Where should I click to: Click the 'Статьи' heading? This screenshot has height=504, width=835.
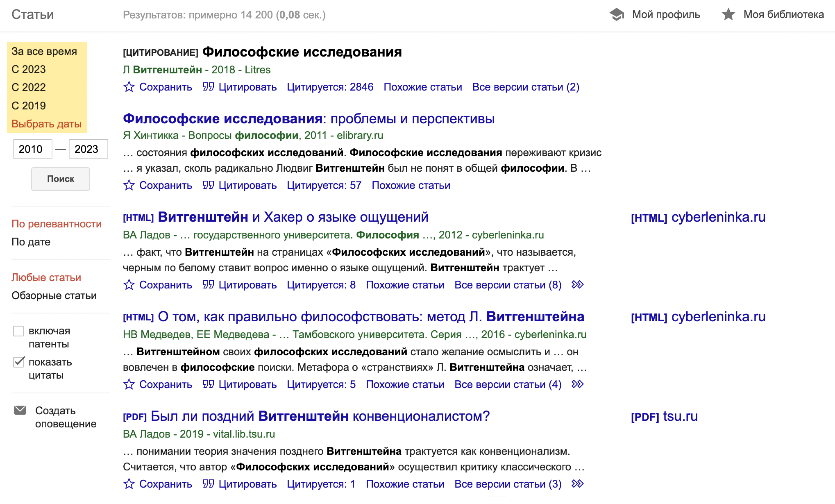33,14
